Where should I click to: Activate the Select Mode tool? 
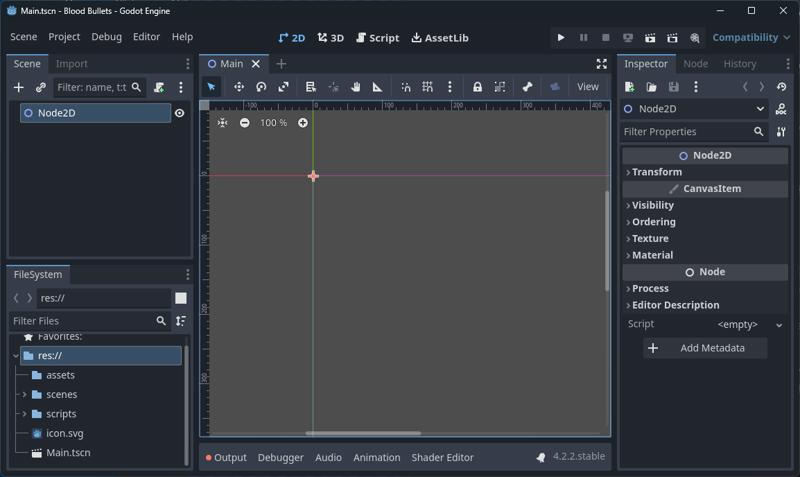coord(211,87)
